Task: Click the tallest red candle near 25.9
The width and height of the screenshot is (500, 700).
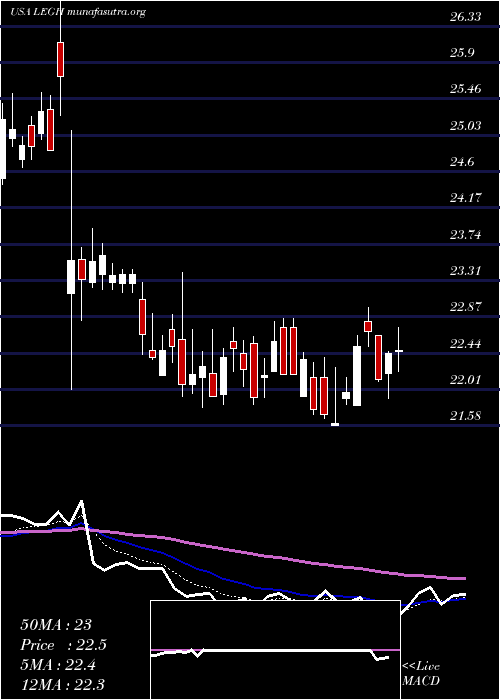Action: [x=60, y=59]
